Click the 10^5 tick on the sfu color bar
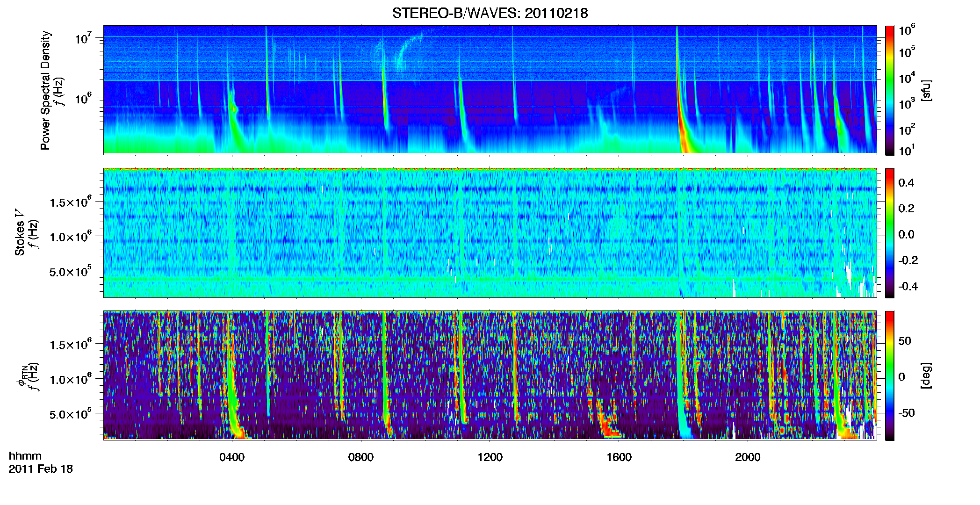This screenshot has height=505, width=980. coord(907,51)
